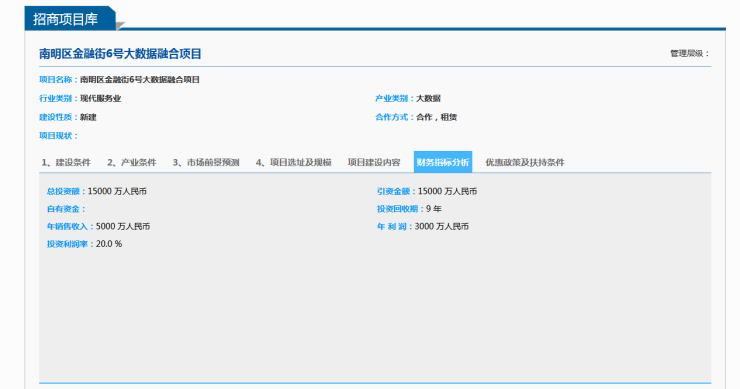Open the 1、建设条件 tab
Image resolution: width=740 pixels, height=389 pixels.
(66, 162)
